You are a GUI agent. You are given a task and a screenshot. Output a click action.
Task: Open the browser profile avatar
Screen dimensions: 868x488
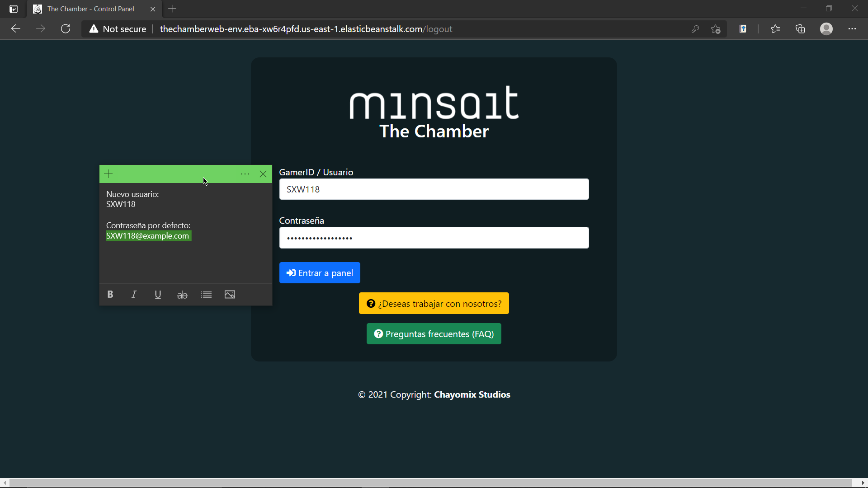point(826,29)
